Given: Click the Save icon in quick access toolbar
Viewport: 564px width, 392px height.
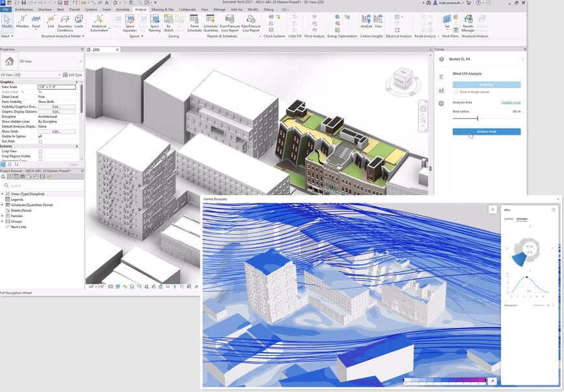Looking at the screenshot, I should coord(24,3).
